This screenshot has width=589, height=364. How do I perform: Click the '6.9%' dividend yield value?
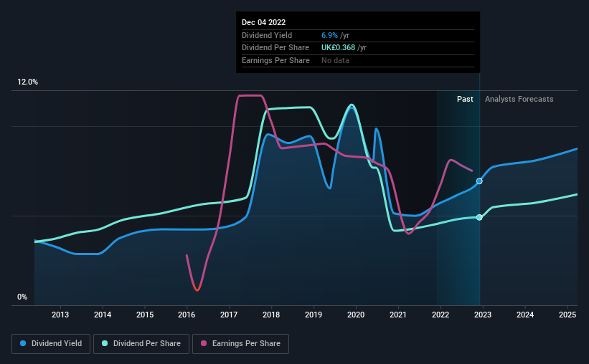point(329,35)
